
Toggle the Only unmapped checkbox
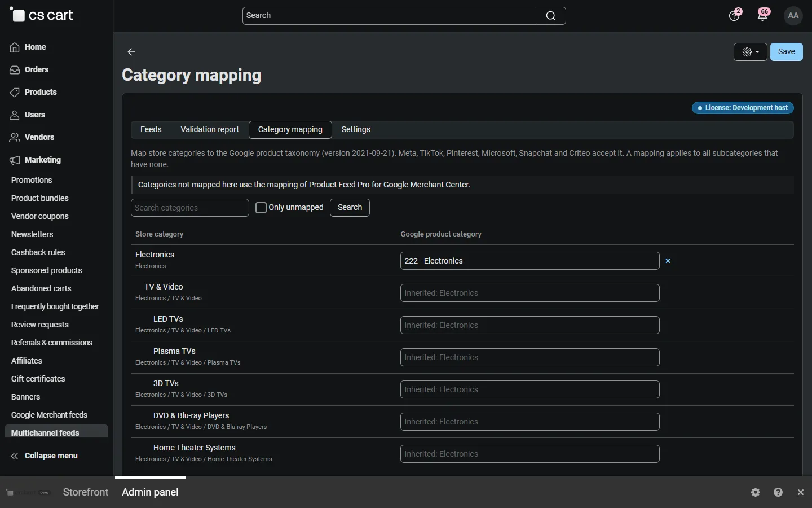click(x=261, y=208)
